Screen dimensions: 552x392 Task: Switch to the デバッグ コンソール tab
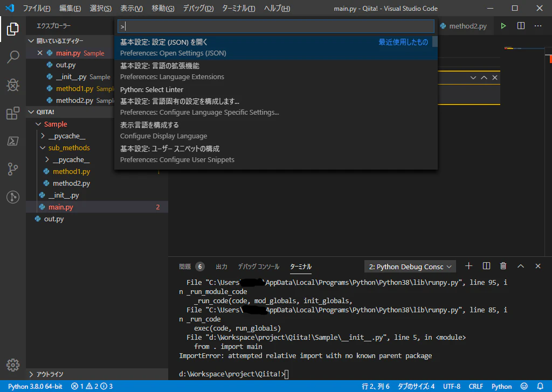pyautogui.click(x=259, y=267)
